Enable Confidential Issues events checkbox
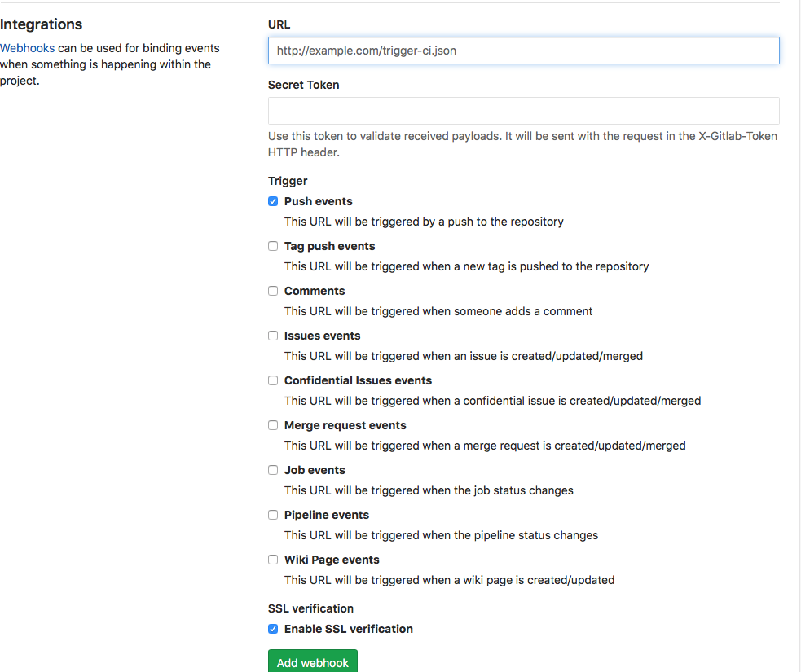The width and height of the screenshot is (801, 672). 273,380
